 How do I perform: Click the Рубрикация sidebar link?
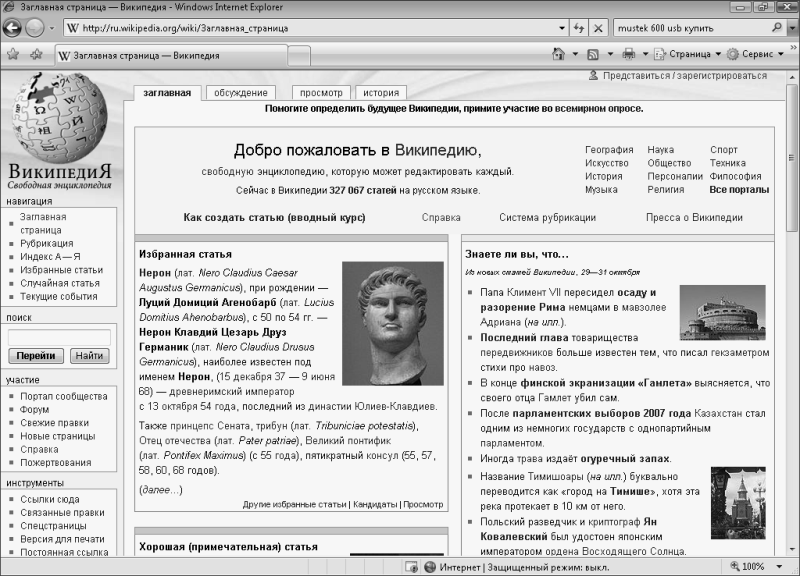tap(46, 243)
